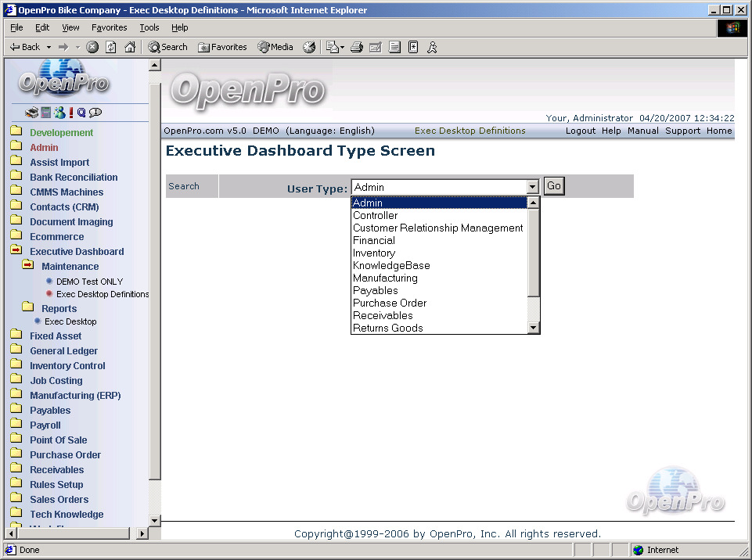Screen dimensions: 752x560
Task: Open the History toolbar icon
Action: point(309,47)
